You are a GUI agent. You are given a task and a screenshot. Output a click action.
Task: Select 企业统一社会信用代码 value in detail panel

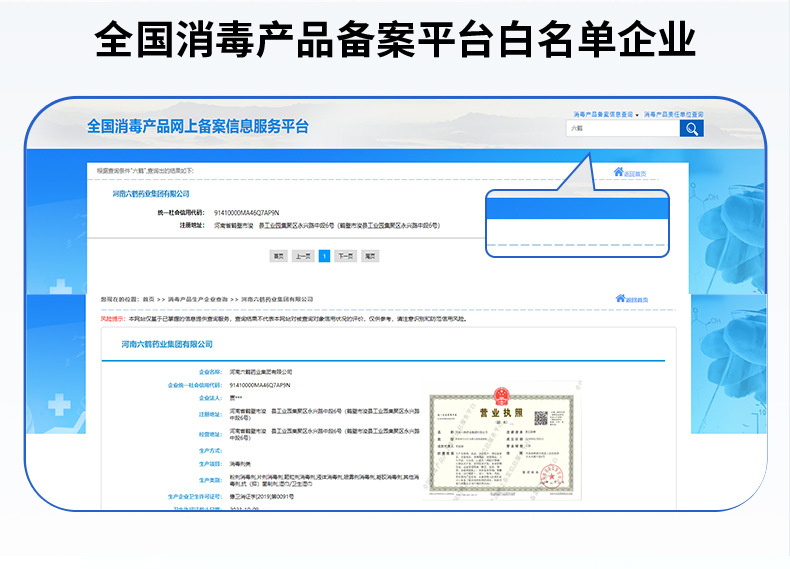tap(260, 385)
